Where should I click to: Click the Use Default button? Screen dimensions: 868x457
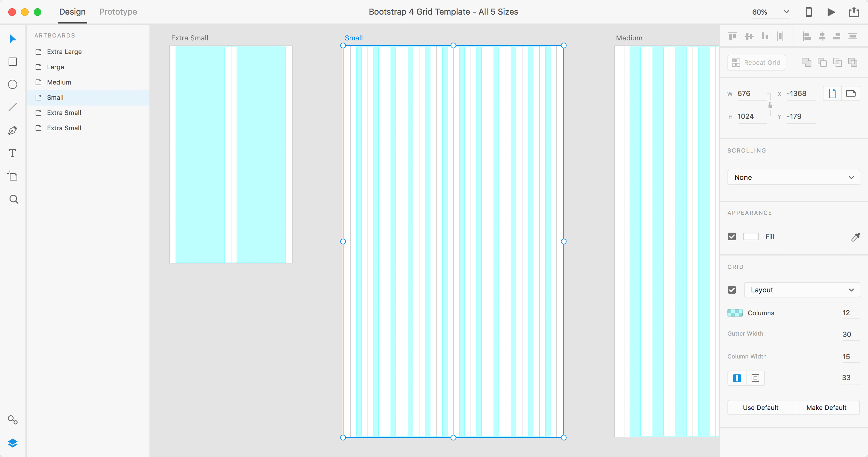click(x=761, y=408)
